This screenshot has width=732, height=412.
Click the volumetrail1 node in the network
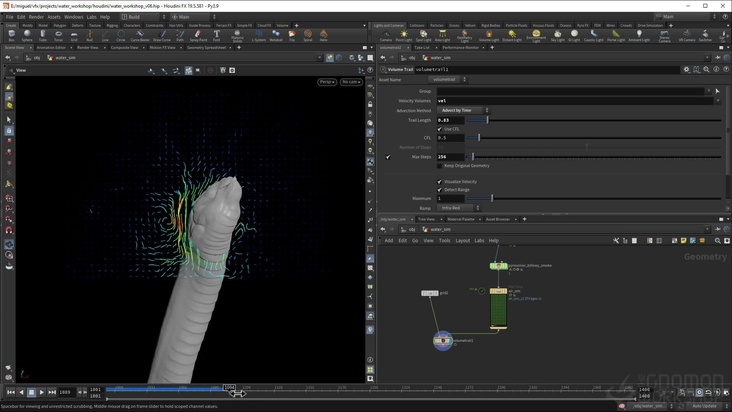click(x=443, y=341)
